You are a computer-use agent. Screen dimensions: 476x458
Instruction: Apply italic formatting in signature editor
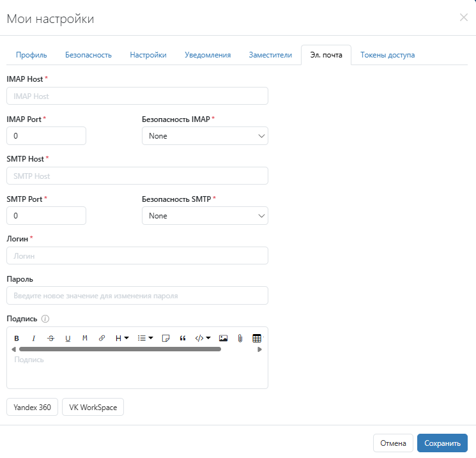34,338
